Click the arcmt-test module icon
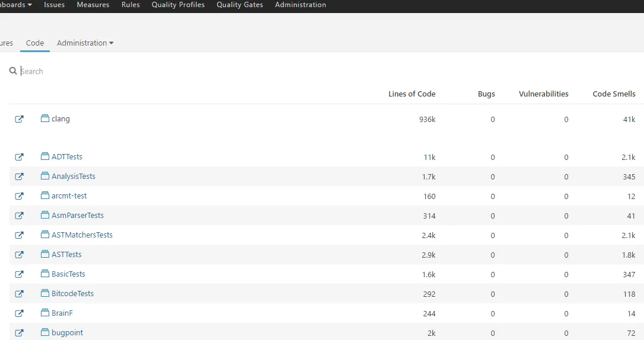Image resolution: width=644 pixels, height=340 pixels. coord(44,195)
